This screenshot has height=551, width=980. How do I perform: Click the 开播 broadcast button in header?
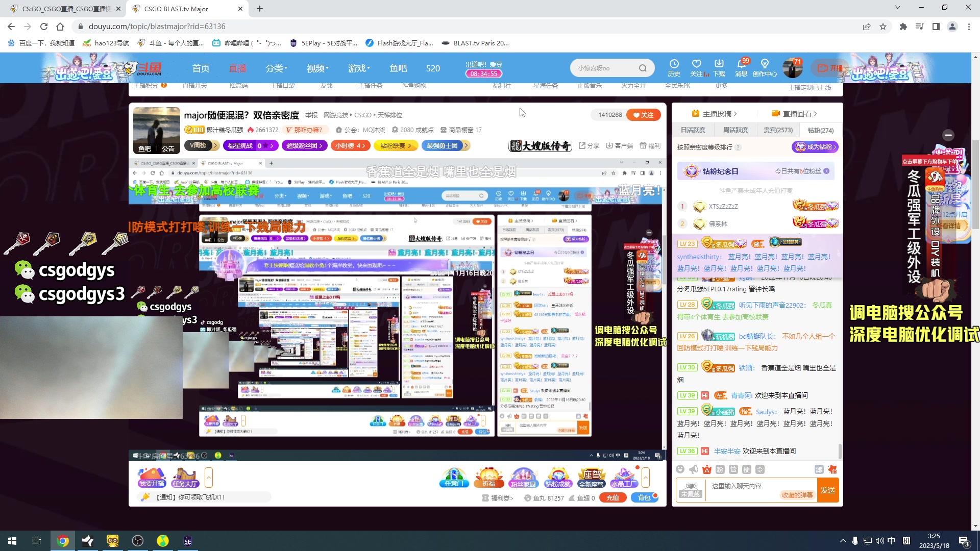(x=830, y=68)
